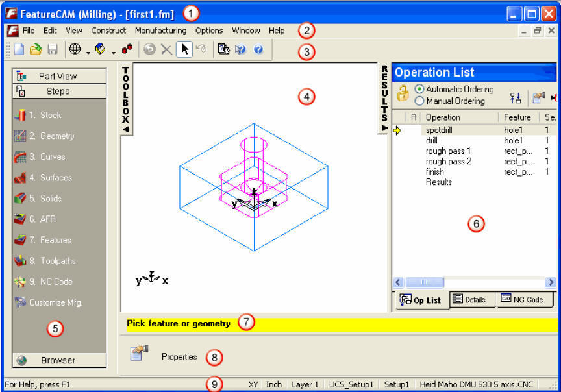Click the horizontal scrollbar under the operation list

click(424, 282)
